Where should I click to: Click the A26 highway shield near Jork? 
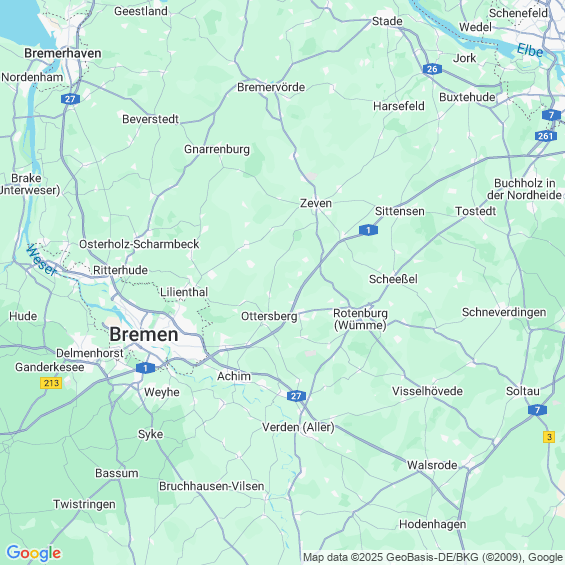click(432, 69)
